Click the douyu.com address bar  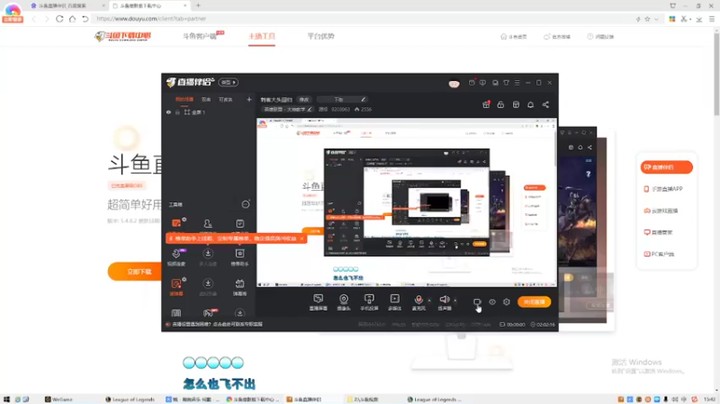(363, 19)
